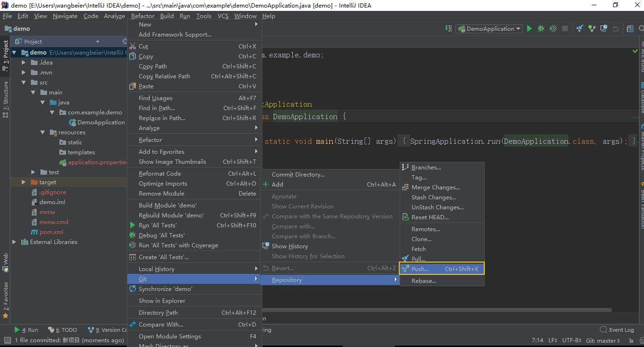Change the LF line separator

pyautogui.click(x=553, y=340)
